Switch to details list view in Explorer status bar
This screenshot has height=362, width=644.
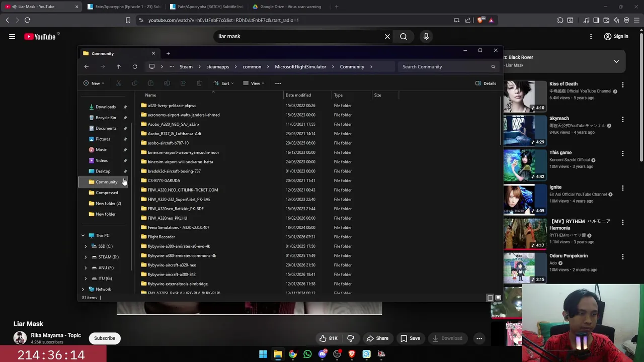pyautogui.click(x=490, y=298)
